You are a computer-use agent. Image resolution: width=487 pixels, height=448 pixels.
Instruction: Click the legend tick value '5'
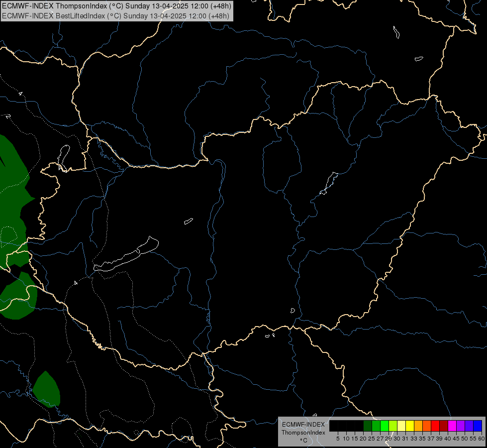pos(338,439)
